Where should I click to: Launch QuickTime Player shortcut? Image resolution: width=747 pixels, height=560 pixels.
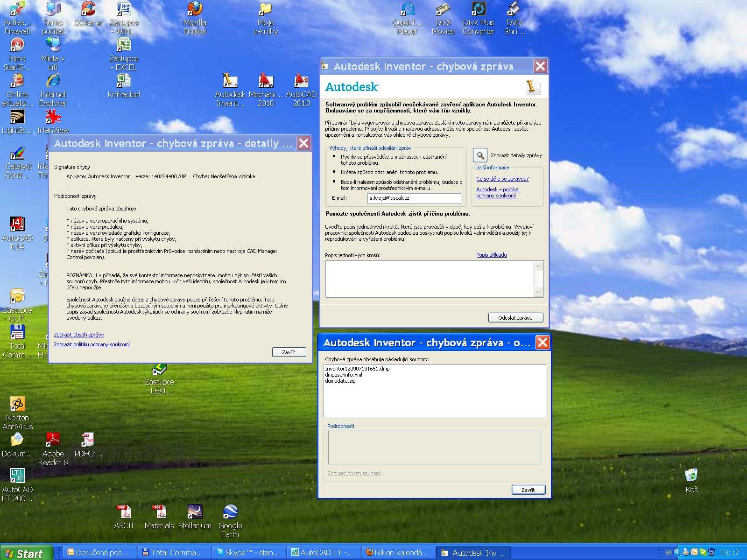(408, 18)
